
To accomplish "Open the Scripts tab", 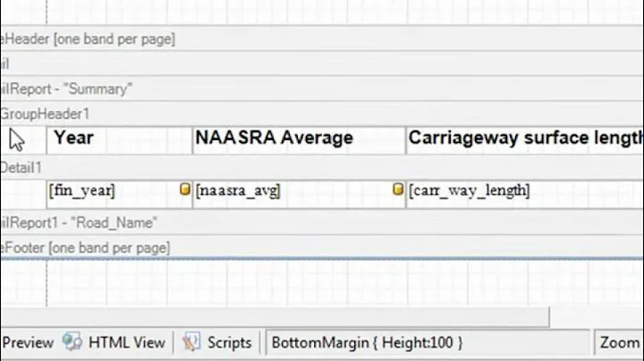I will click(229, 342).
